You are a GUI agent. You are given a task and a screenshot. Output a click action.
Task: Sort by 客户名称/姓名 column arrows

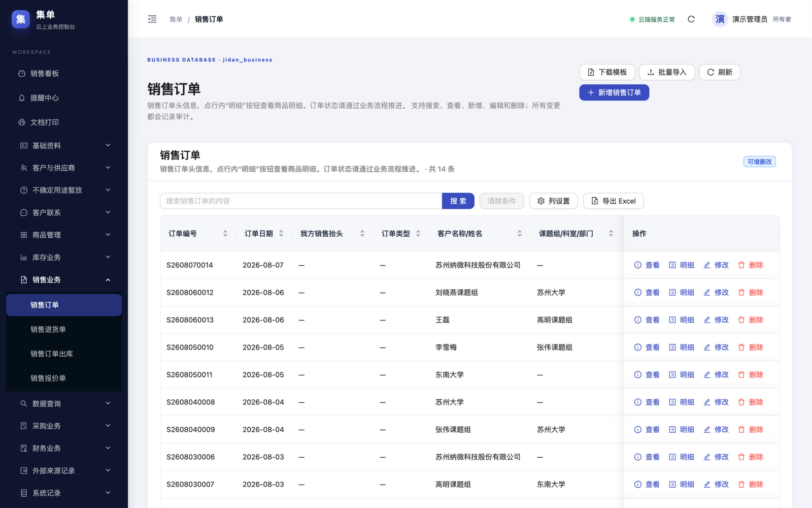pyautogui.click(x=520, y=234)
